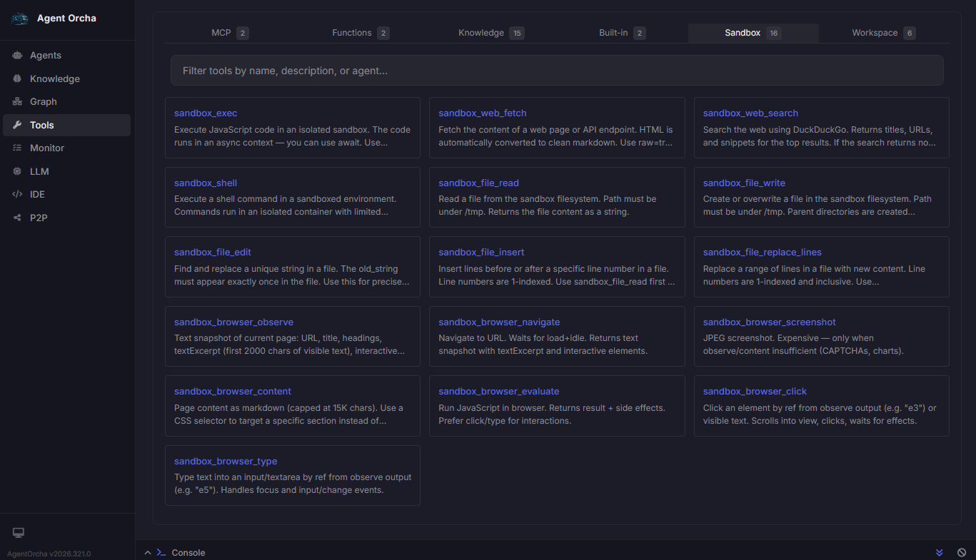This screenshot has width=976, height=560.
Task: Clear the console with the block icon
Action: pos(962,552)
